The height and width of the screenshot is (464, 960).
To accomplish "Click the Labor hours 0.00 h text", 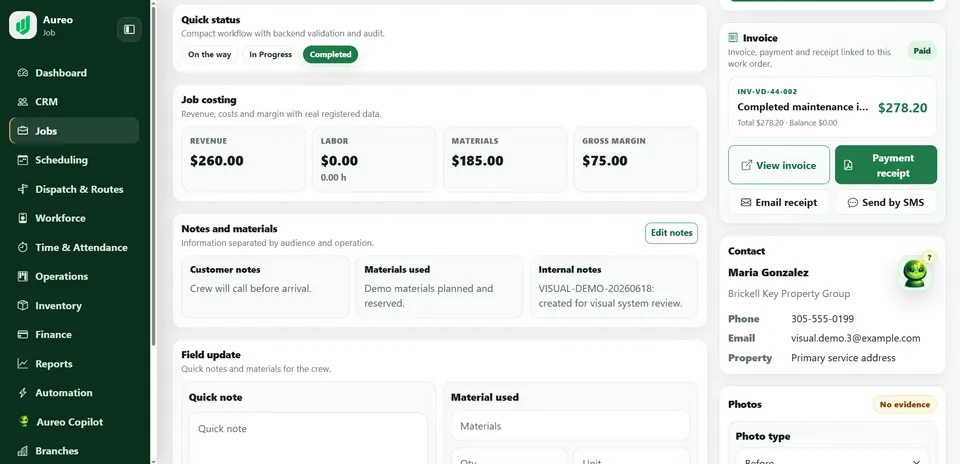I will point(334,178).
